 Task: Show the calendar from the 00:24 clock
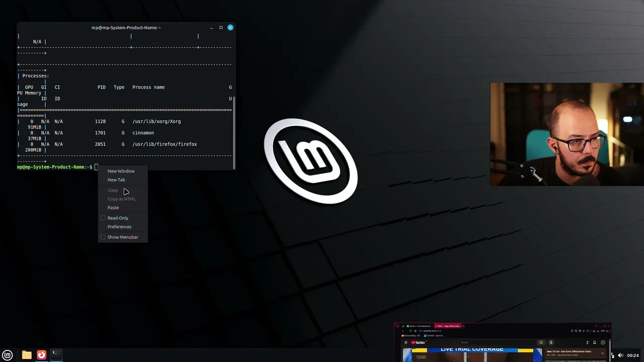(633, 355)
